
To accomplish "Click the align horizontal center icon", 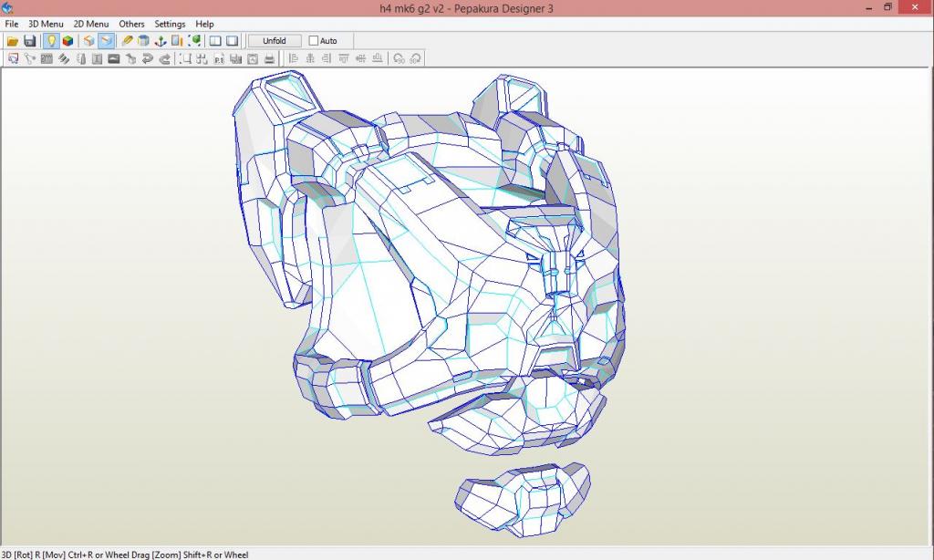I will pos(310,58).
